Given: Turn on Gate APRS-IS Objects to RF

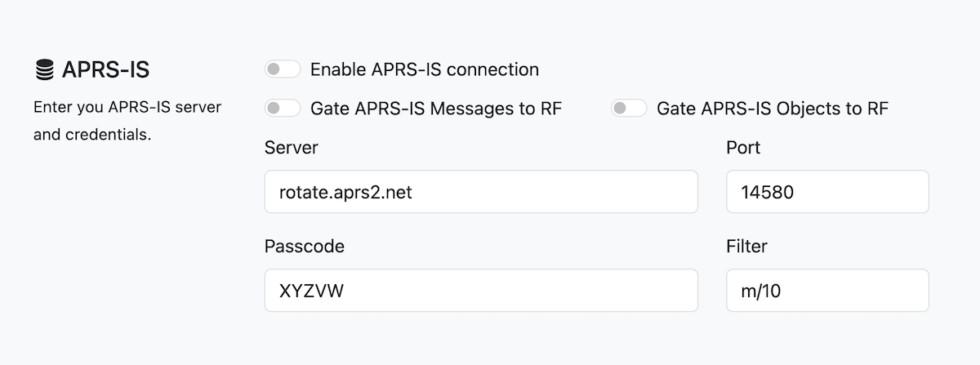Looking at the screenshot, I should [x=629, y=109].
